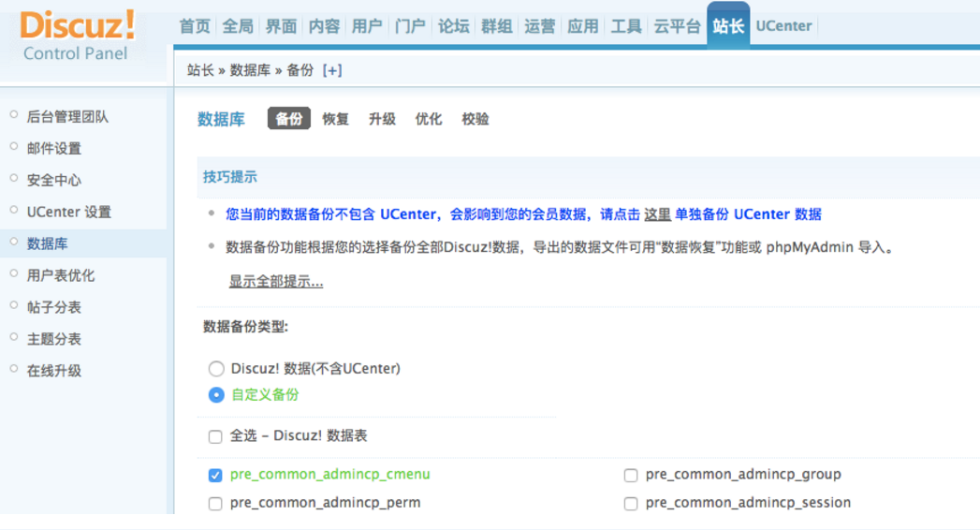Go to 用户表优化 in sidebar
Viewport: 980px width, 530px height.
[61, 275]
